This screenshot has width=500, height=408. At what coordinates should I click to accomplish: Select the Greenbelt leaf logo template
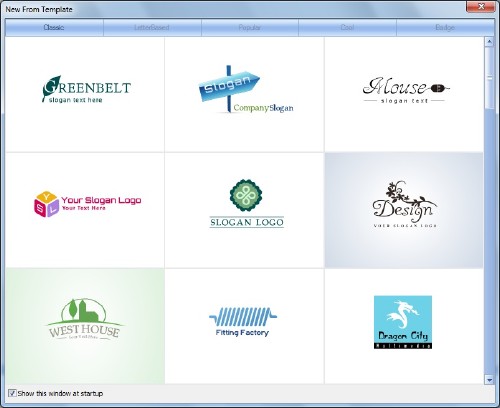[x=85, y=95]
